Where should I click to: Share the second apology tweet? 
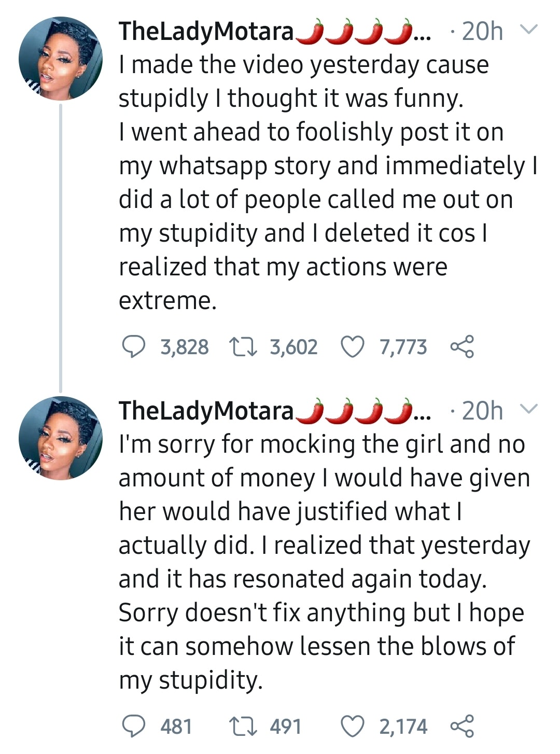(461, 727)
